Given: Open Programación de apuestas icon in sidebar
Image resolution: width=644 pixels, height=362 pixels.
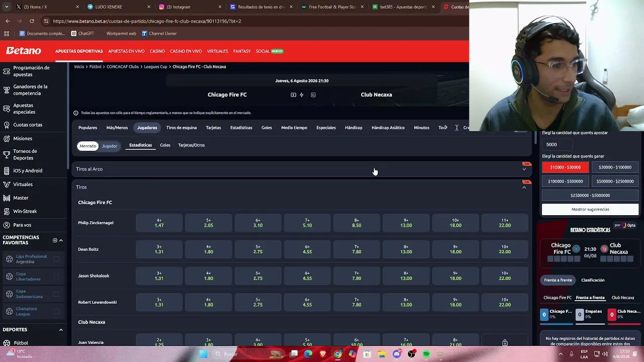Looking at the screenshot, I should [7, 71].
